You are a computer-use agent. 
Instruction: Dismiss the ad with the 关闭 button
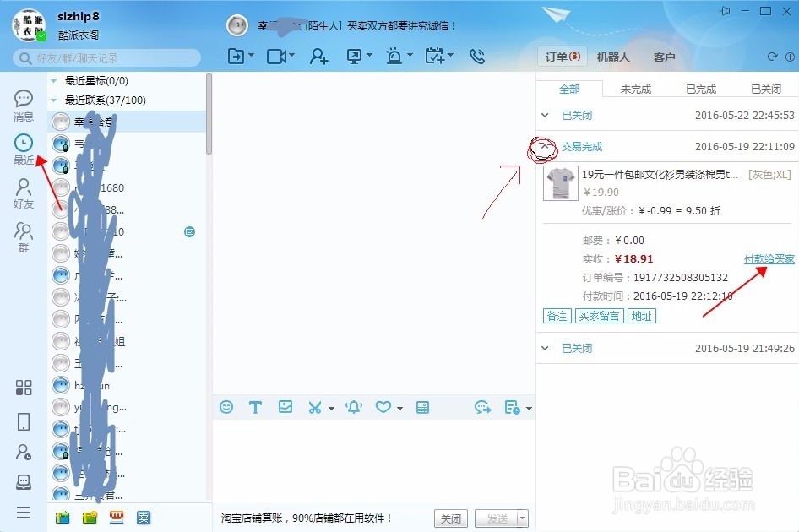[450, 518]
